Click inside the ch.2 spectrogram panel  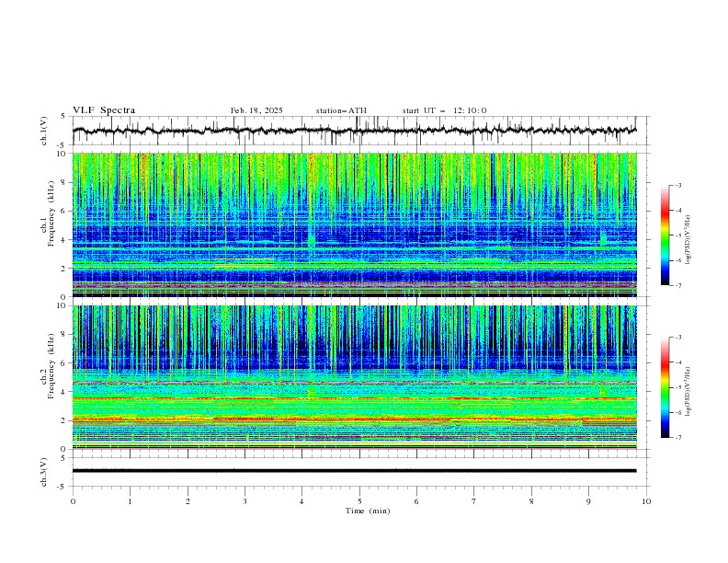[x=354, y=377]
